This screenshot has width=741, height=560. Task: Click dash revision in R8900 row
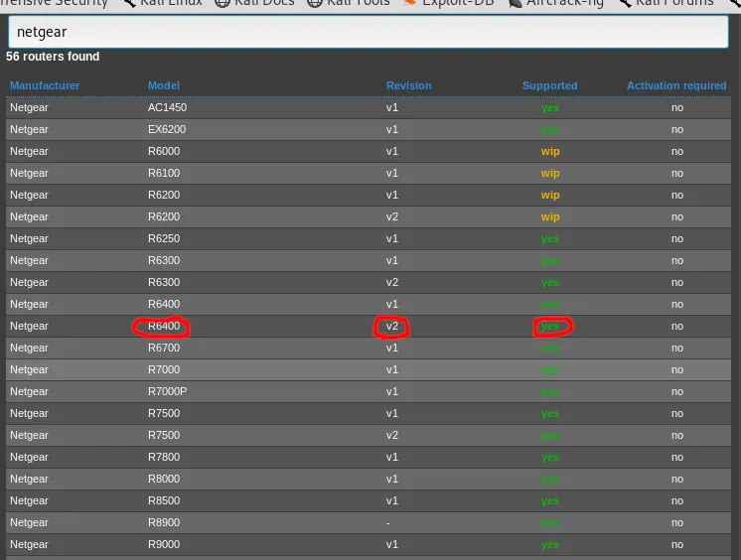pos(388,522)
